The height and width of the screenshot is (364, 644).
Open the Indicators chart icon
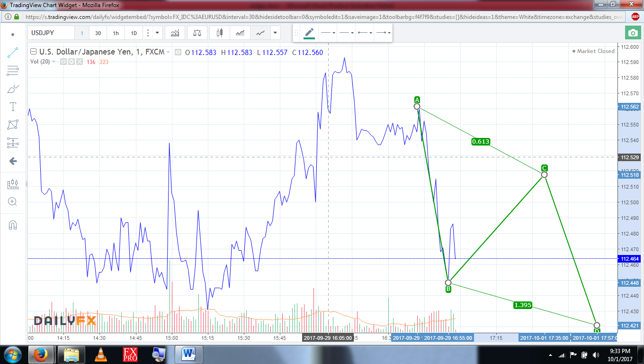pyautogui.click(x=175, y=33)
